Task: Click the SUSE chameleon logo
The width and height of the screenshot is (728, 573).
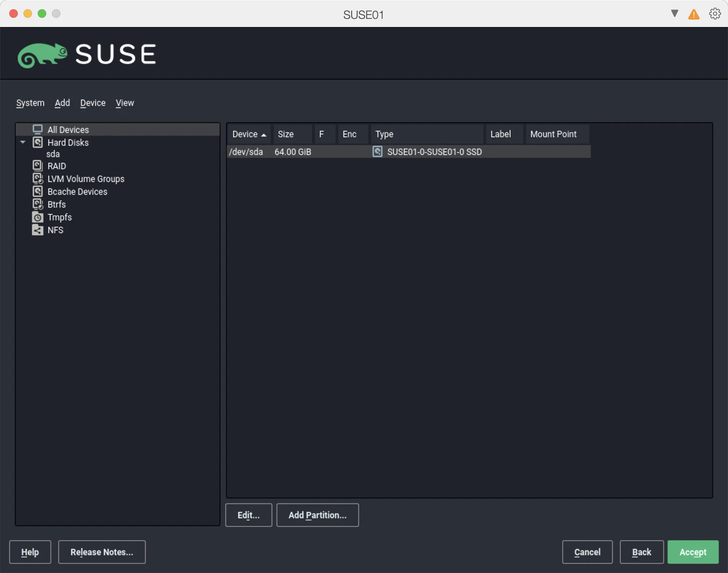Action: [43, 54]
